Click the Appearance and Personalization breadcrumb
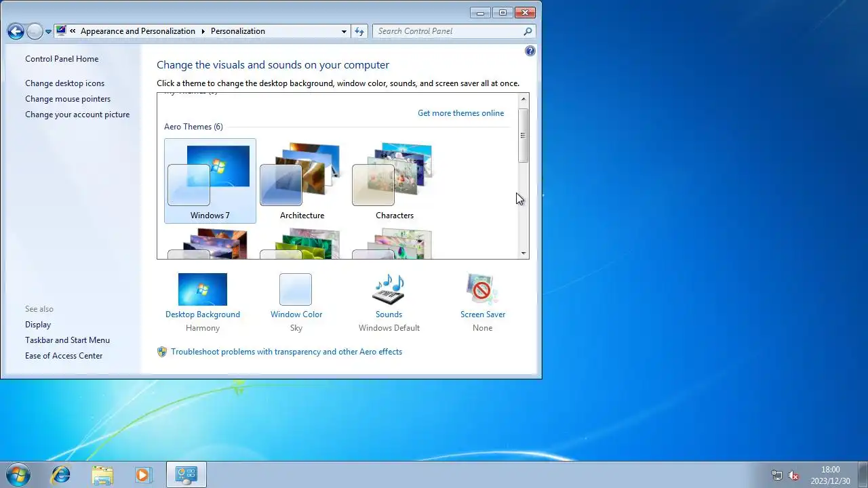Viewport: 868px width, 488px height. [138, 31]
